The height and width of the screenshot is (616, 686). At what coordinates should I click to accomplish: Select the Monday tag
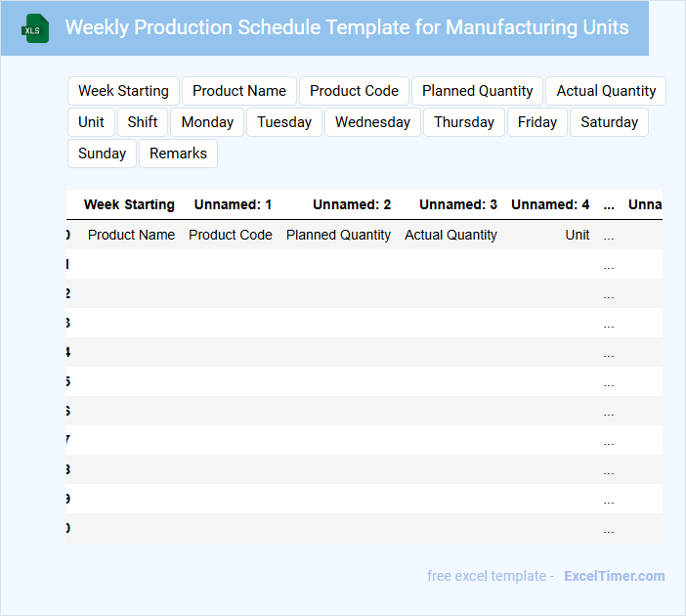pyautogui.click(x=207, y=122)
